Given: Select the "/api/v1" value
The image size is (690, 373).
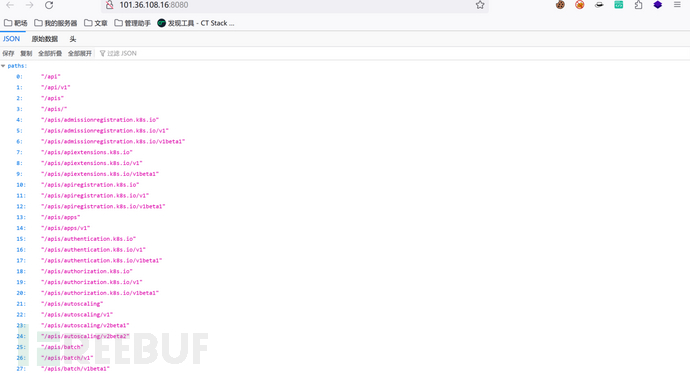Looking at the screenshot, I should (55, 87).
